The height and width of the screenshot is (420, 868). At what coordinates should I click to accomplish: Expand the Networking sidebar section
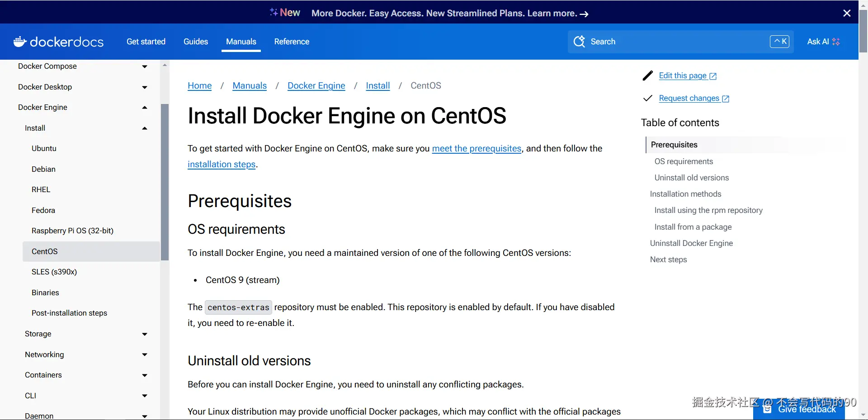145,354
